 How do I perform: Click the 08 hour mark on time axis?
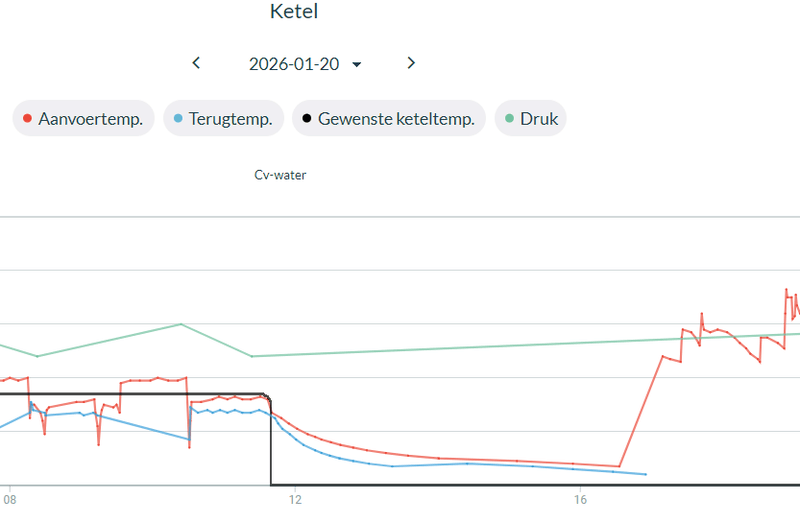(11, 497)
